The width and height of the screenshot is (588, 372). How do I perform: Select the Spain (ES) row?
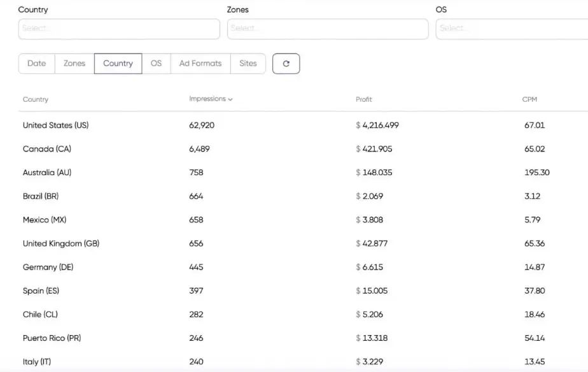pos(303,291)
